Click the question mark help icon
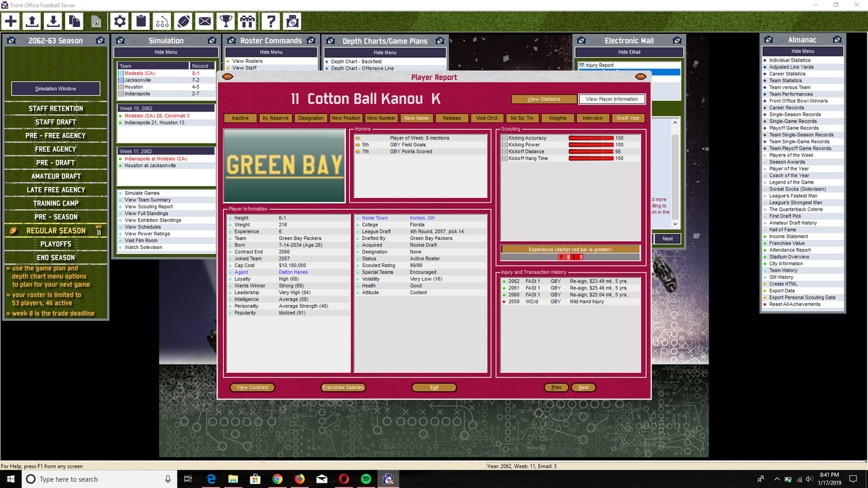 [270, 21]
